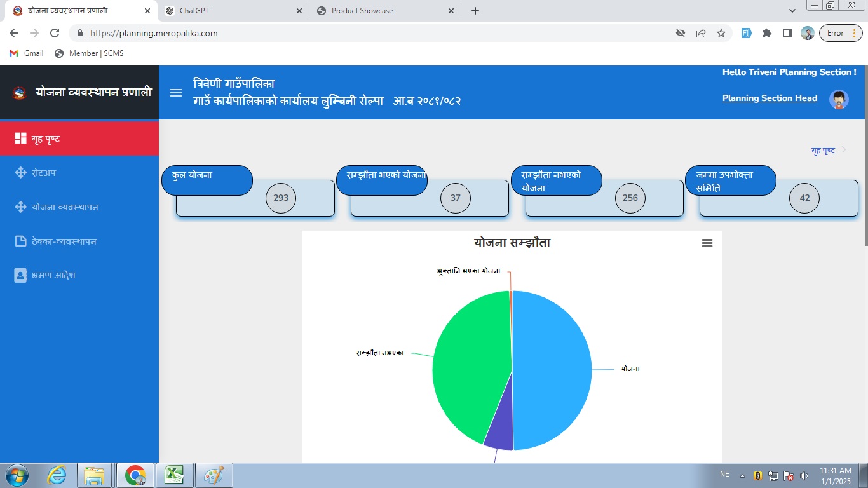Screen dimensions: 868x488
Task: Open गृह पृष्ठ in the sidebar
Action: tap(79, 139)
